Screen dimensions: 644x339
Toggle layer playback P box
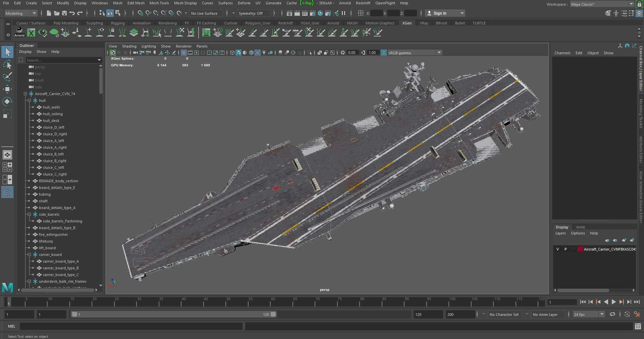pyautogui.click(x=566, y=249)
